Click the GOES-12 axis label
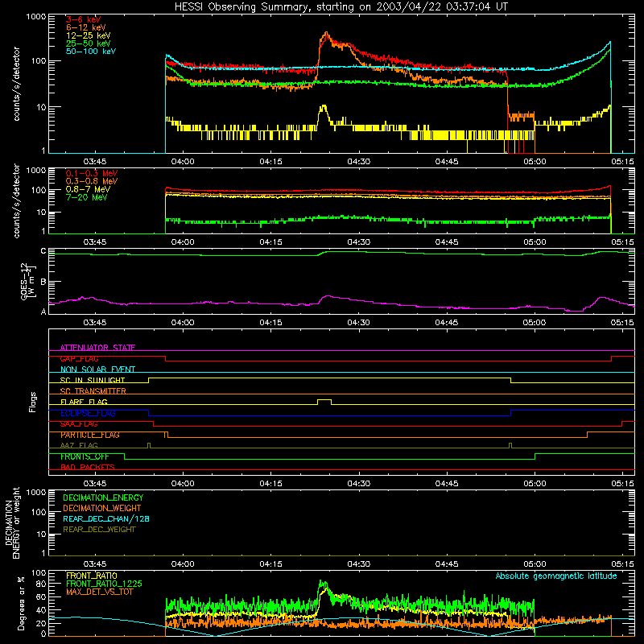 click(x=28, y=282)
